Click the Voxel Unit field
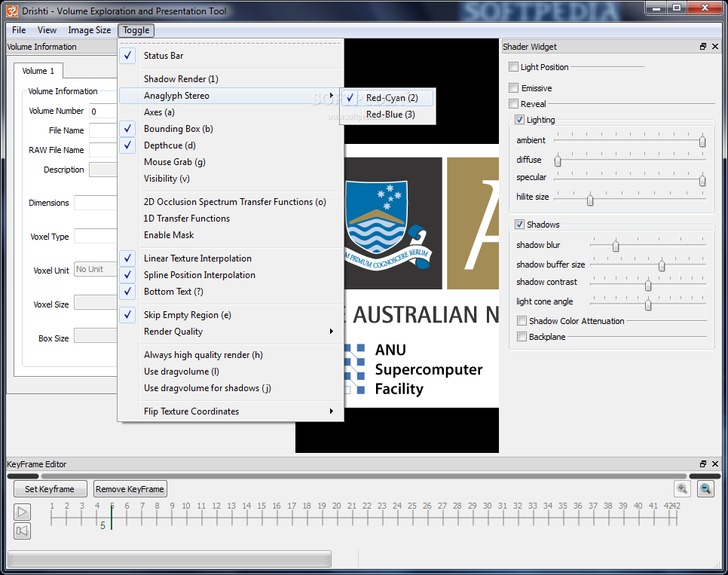Viewport: 728px width, 575px height. tap(96, 269)
